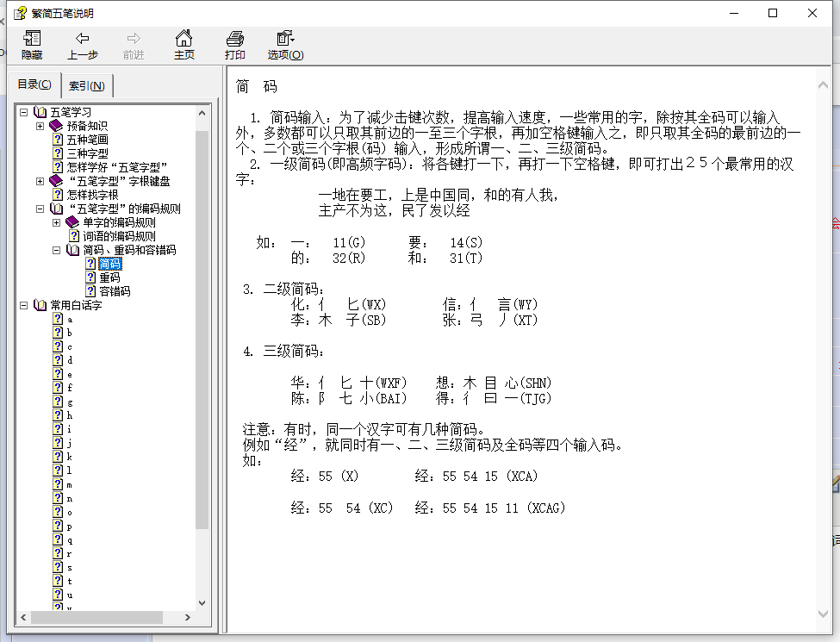Click the topic icon for letter j
Image resolution: width=840 pixels, height=642 pixels.
pyautogui.click(x=59, y=443)
